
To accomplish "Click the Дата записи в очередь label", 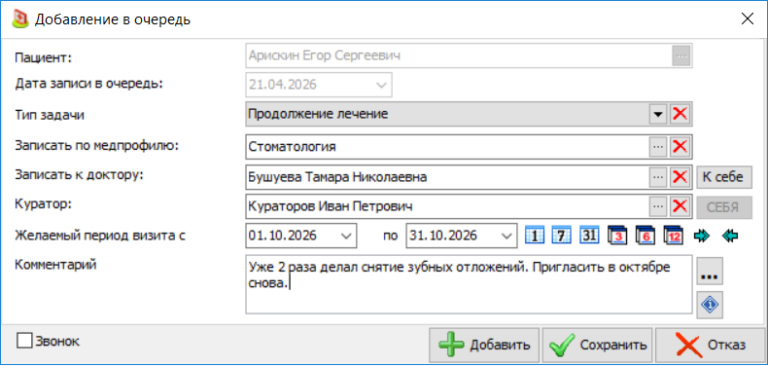I will [88, 83].
